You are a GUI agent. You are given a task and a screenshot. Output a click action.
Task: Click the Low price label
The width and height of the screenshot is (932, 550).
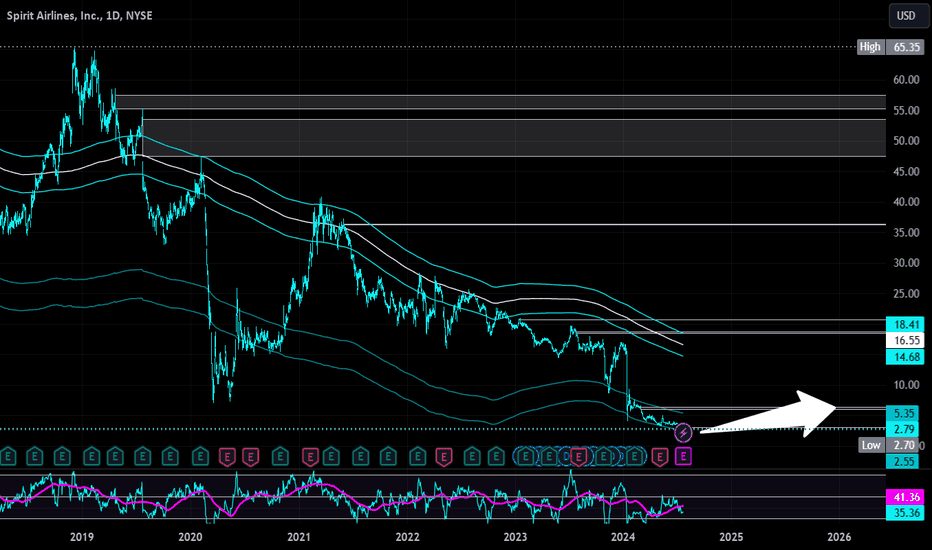(871, 445)
